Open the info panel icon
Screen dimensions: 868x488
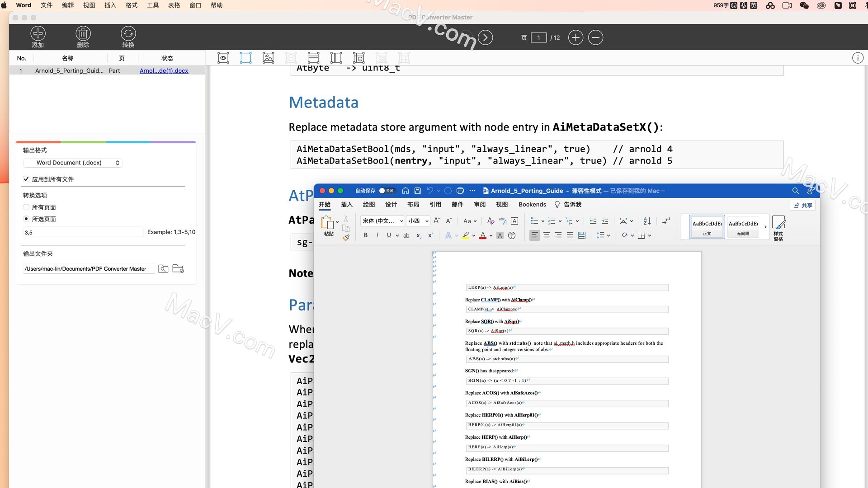pyautogui.click(x=858, y=58)
